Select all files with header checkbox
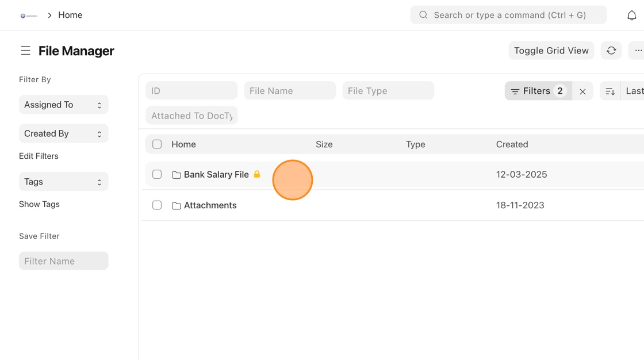Image resolution: width=644 pixels, height=360 pixels. click(x=157, y=144)
